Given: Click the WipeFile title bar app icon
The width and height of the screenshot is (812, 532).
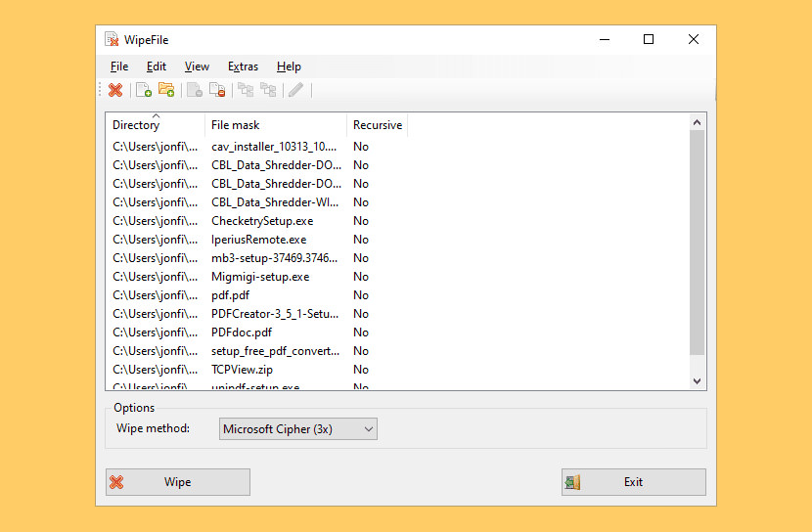Looking at the screenshot, I should click(112, 39).
